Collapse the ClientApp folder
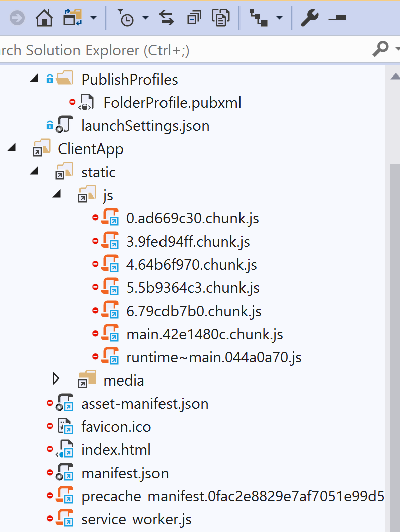400x532 pixels. coord(12,148)
